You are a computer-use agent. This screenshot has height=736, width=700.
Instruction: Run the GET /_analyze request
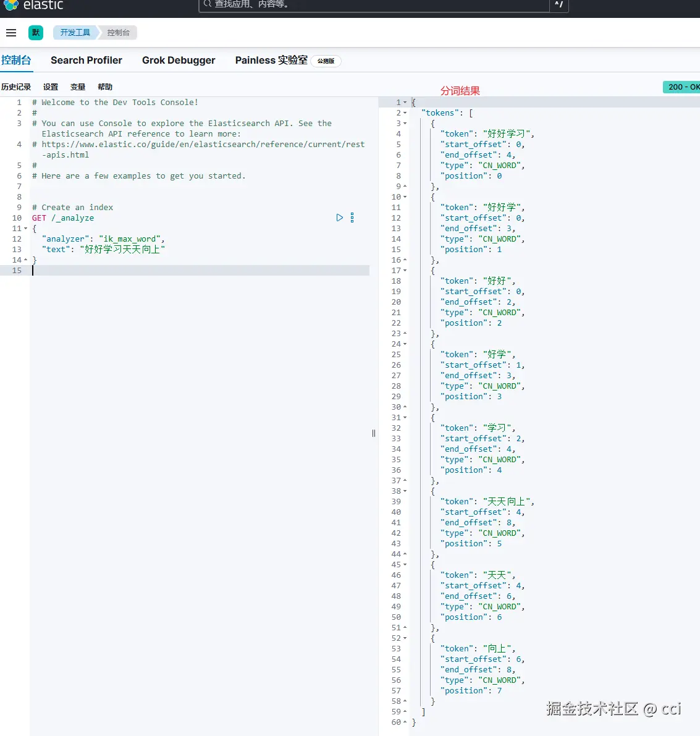click(339, 218)
